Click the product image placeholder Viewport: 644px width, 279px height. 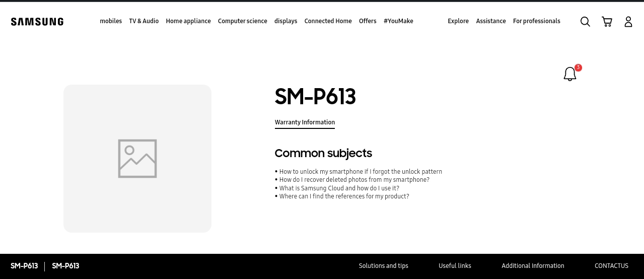tap(137, 159)
